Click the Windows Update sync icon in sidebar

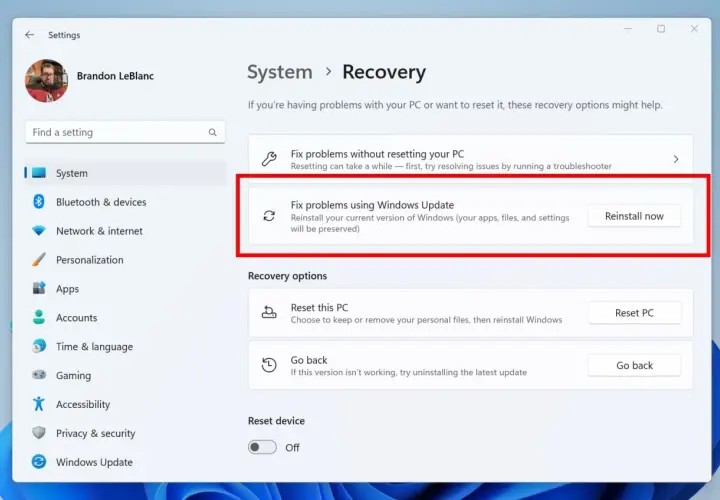[x=39, y=461]
